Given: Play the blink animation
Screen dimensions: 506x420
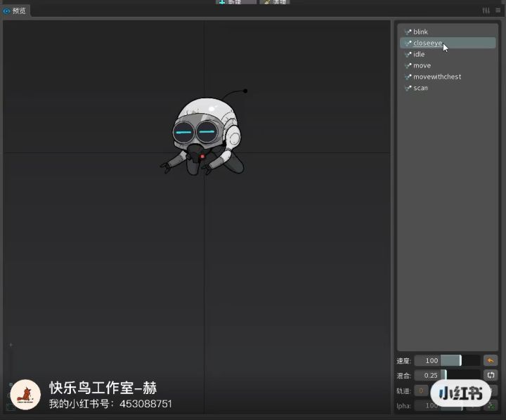Looking at the screenshot, I should tap(448, 32).
